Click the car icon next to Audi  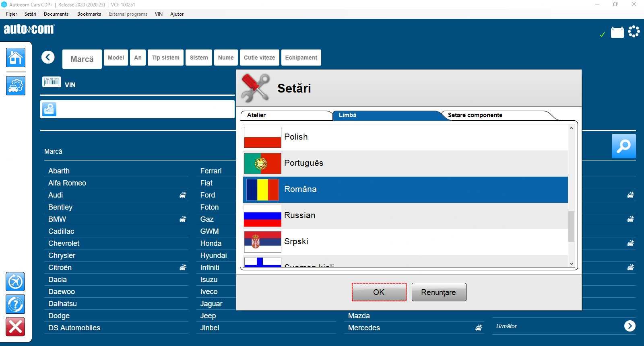(x=183, y=195)
